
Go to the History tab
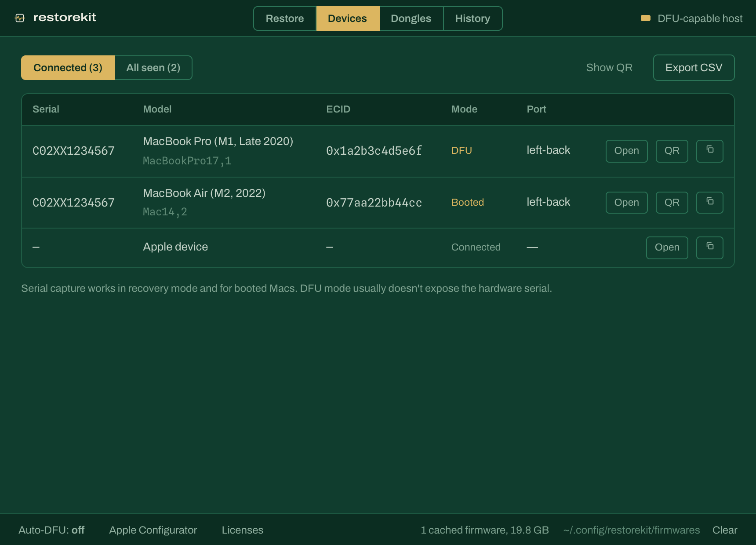472,18
